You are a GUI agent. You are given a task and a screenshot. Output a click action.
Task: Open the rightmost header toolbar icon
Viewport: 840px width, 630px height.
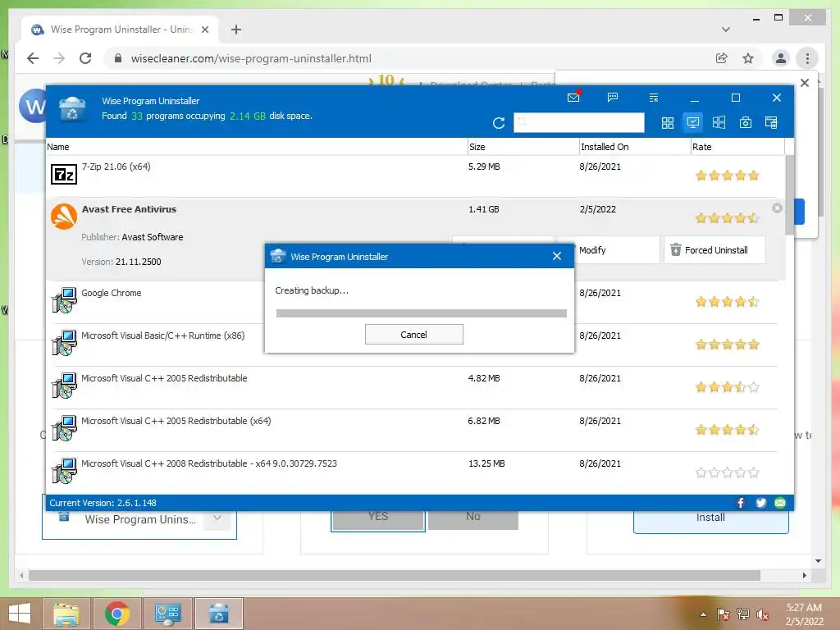pos(771,123)
